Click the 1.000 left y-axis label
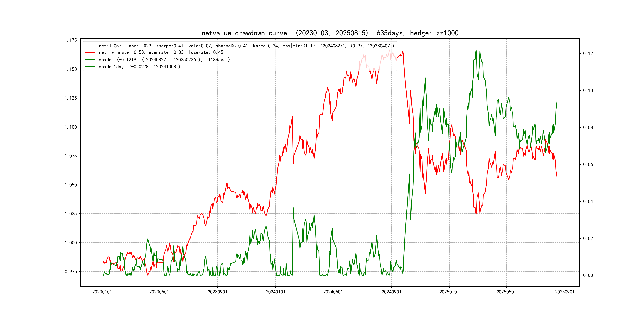 coord(71,243)
